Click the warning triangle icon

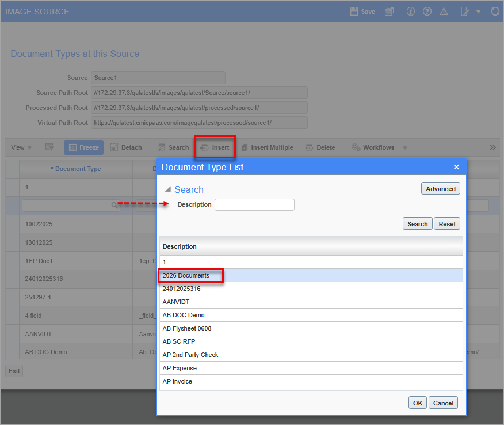pyautogui.click(x=444, y=12)
